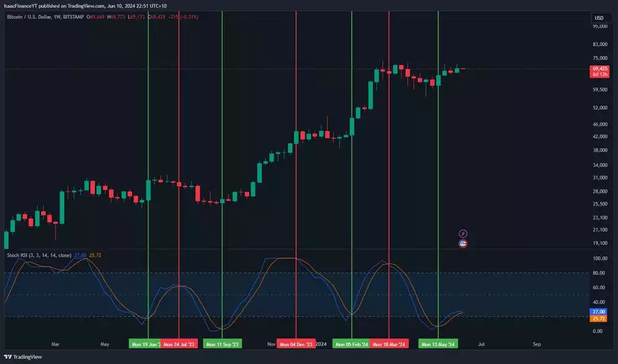Image resolution: width=618 pixels, height=364 pixels.
Task: Select the Mon 18 Mar '24 red marker label
Action: click(x=388, y=343)
